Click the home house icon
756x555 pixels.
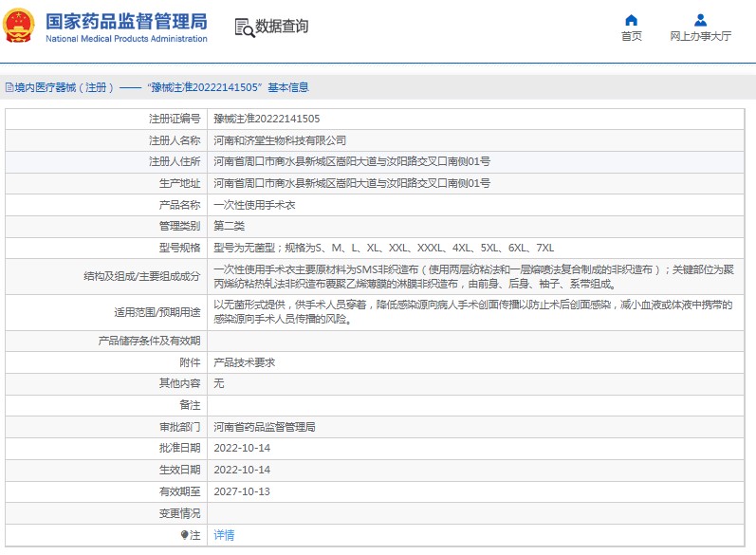631,20
